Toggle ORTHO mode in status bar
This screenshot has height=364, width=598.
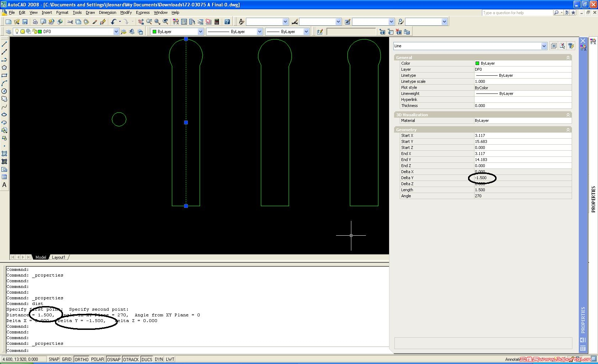(x=81, y=359)
